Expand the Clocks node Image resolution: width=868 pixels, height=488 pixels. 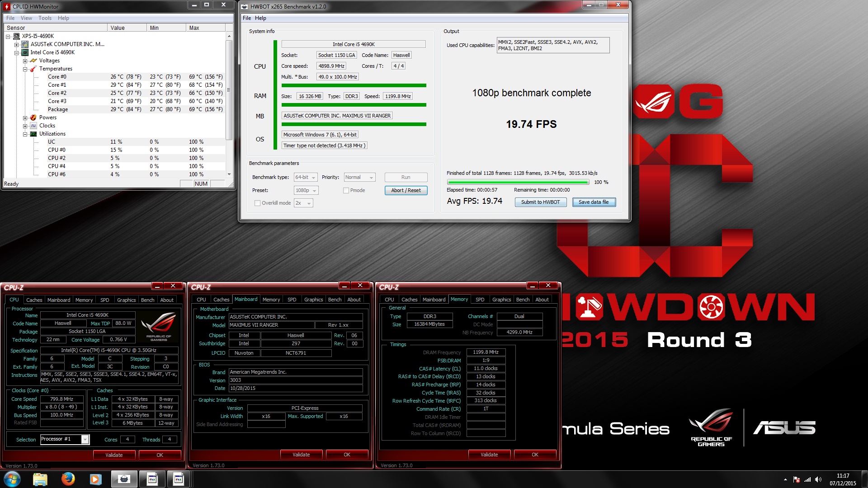click(x=25, y=126)
